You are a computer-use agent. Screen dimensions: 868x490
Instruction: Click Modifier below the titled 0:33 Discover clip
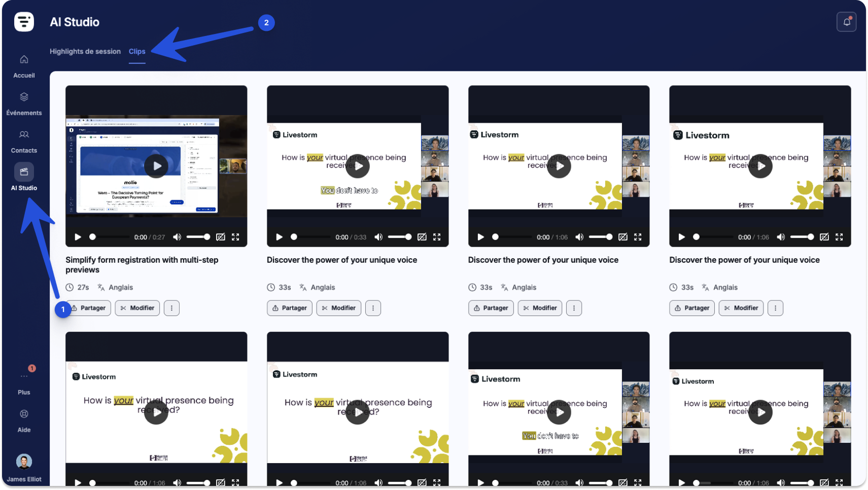[x=339, y=308]
